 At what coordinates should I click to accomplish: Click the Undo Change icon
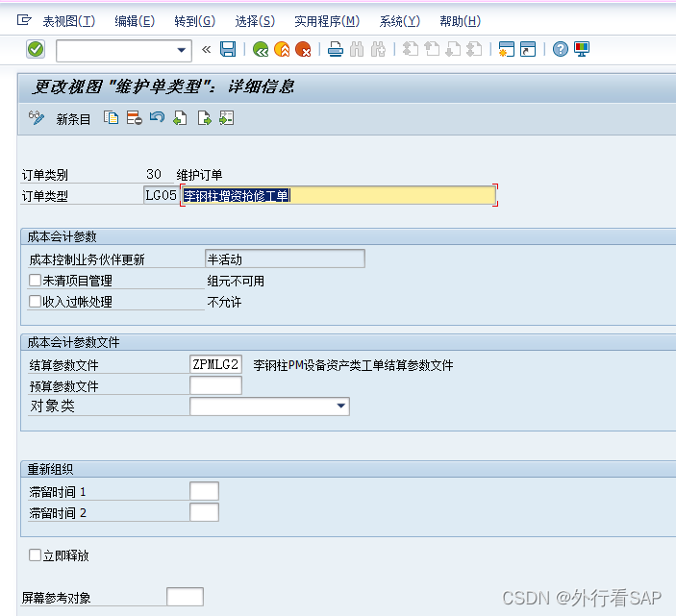[157, 117]
